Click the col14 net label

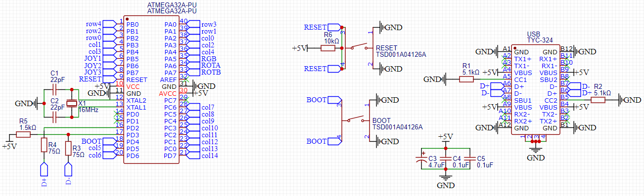(x=210, y=156)
